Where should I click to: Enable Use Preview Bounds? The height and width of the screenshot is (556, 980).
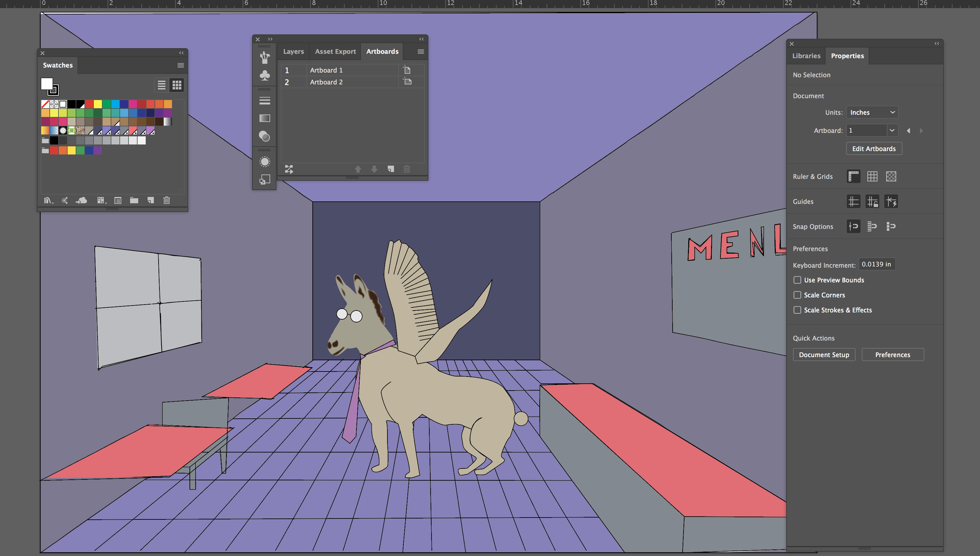pos(797,280)
